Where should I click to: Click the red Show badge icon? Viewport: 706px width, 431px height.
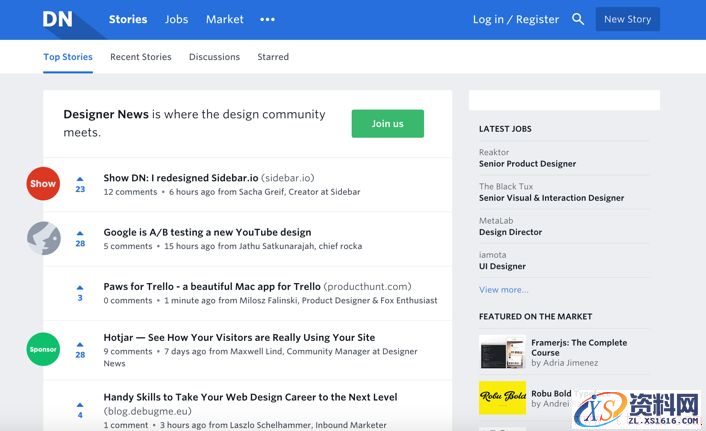click(43, 184)
